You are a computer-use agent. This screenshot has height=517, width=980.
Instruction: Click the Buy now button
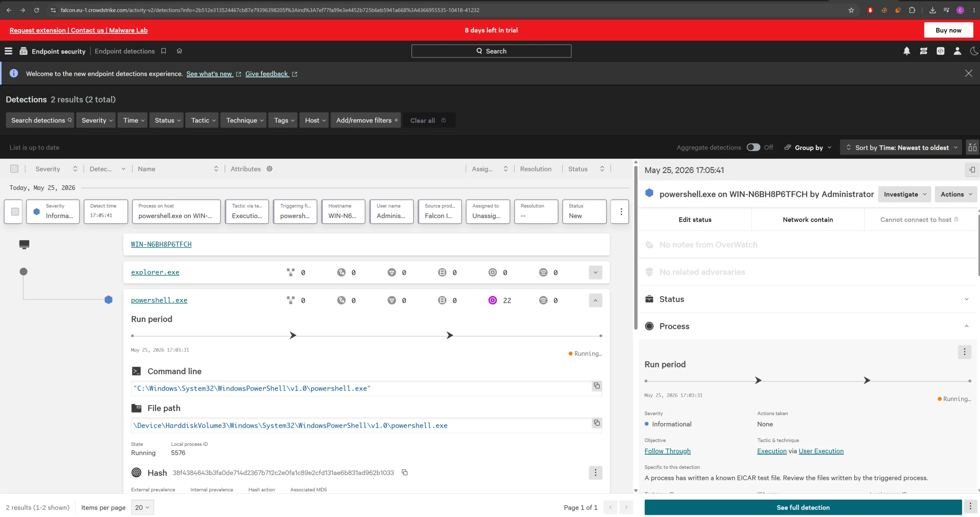(x=948, y=30)
